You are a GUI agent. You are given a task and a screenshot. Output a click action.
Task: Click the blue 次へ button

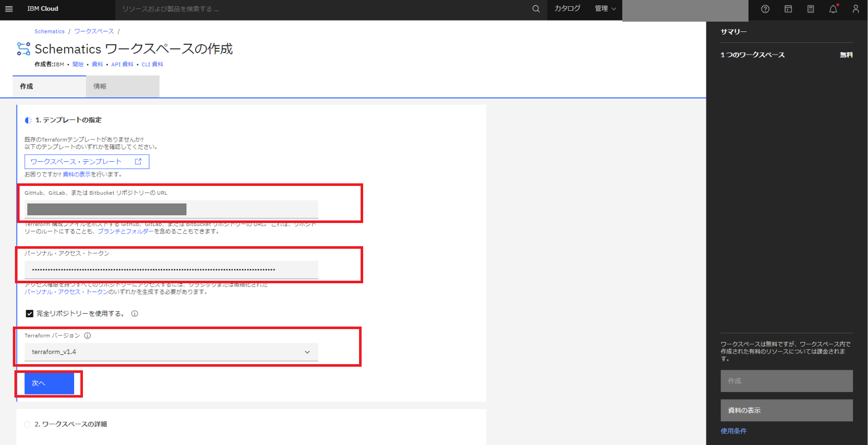(49, 383)
